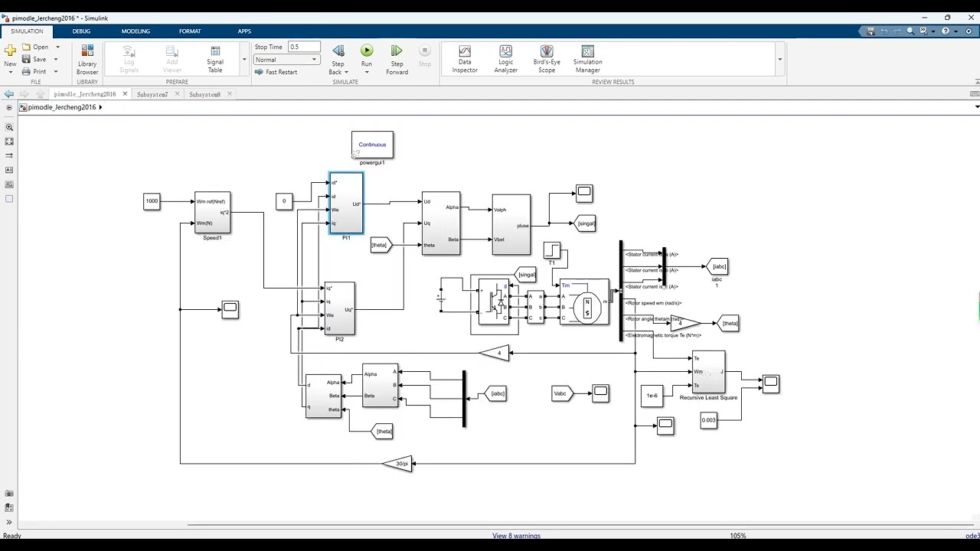Click the area box palette icon
Image resolution: width=980 pixels, height=551 pixels.
9,199
